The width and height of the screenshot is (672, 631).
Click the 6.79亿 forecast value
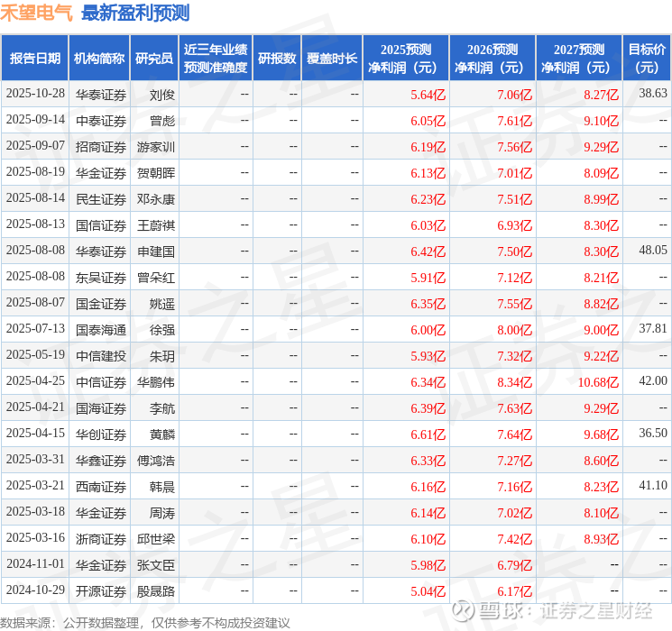[x=515, y=565]
